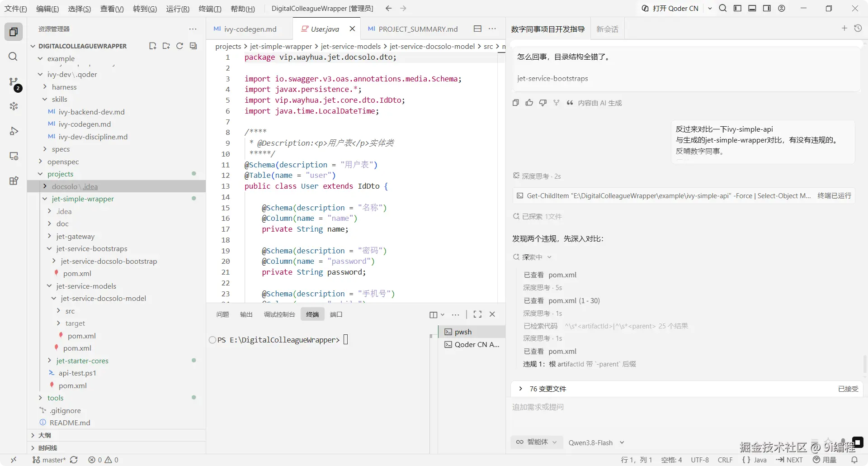The height and width of the screenshot is (466, 868).
Task: Copy the AI response in chat
Action: pos(516,103)
